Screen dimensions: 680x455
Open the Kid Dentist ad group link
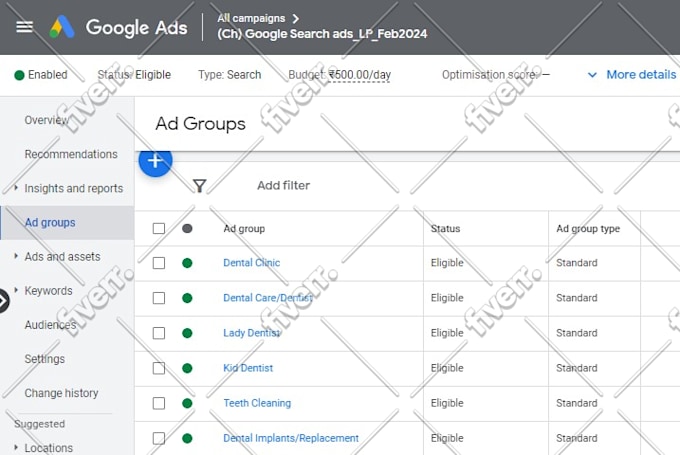248,368
